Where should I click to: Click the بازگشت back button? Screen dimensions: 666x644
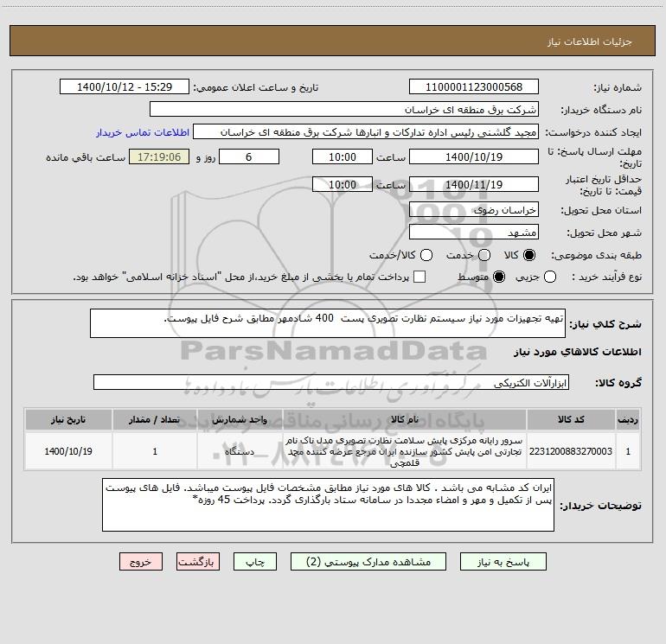(198, 562)
